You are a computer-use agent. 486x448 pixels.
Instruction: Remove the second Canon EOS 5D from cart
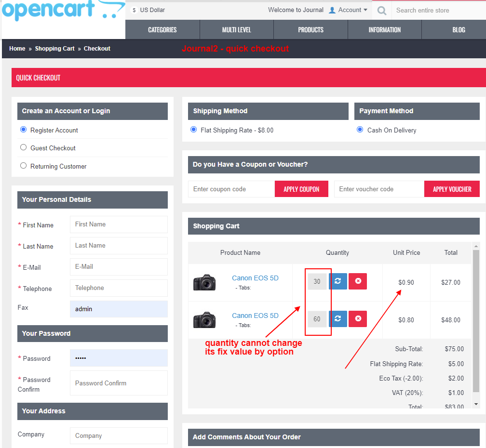357,318
